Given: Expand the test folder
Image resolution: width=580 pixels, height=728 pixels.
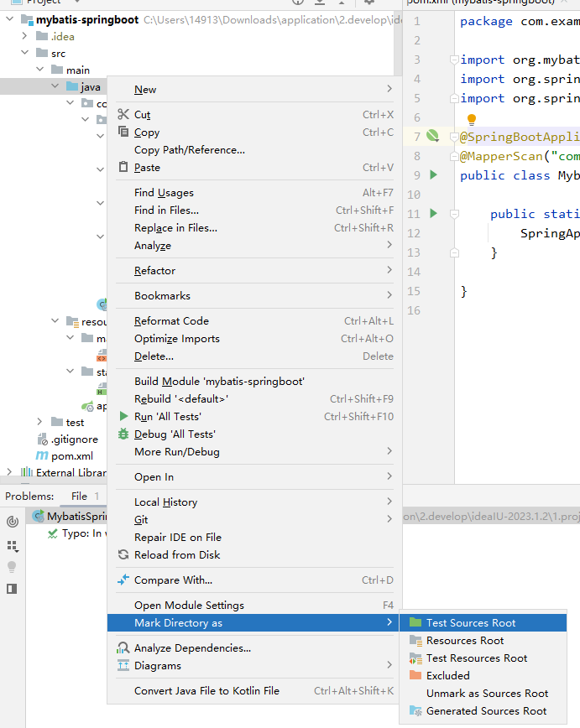Looking at the screenshot, I should point(40,422).
